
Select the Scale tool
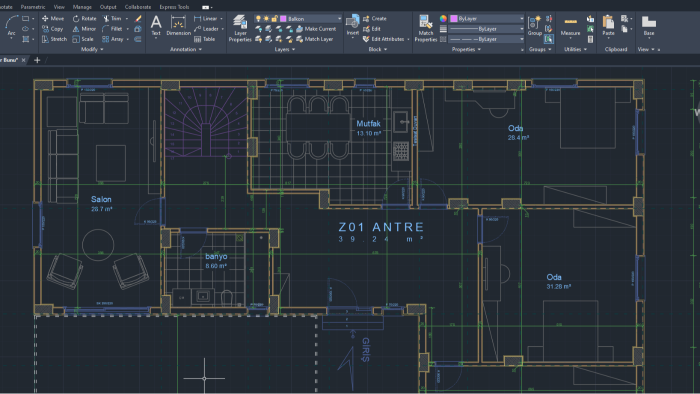83,39
